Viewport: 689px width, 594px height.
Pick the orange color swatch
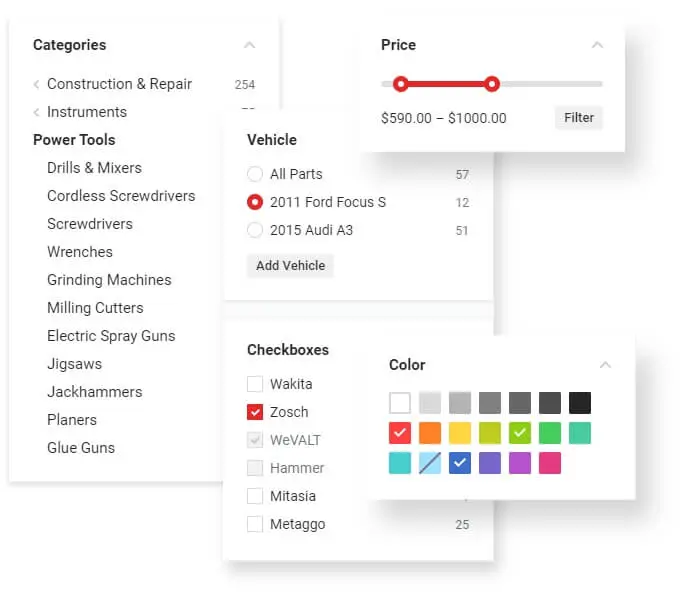(430, 433)
